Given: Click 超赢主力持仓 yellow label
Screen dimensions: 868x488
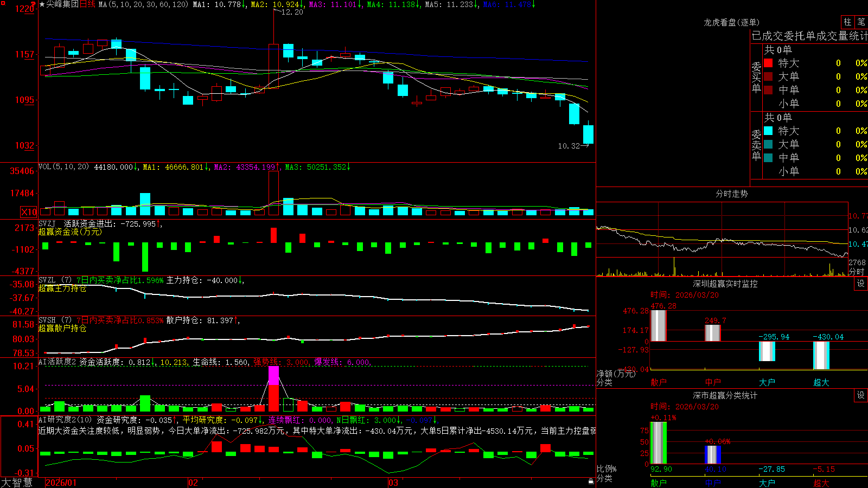Looking at the screenshot, I should pos(62,288).
